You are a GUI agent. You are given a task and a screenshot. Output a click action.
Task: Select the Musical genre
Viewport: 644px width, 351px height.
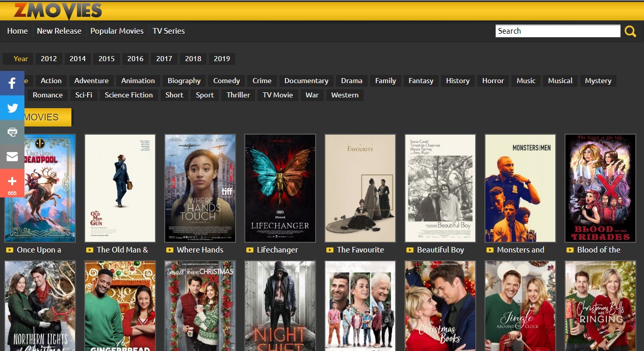pyautogui.click(x=560, y=81)
